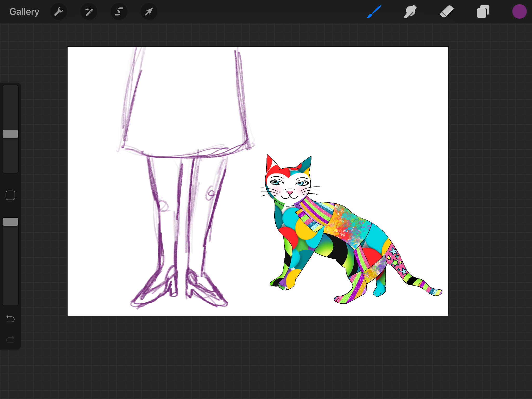Image resolution: width=532 pixels, height=399 pixels.
Task: Select the Paint brush tool
Action: (x=374, y=11)
